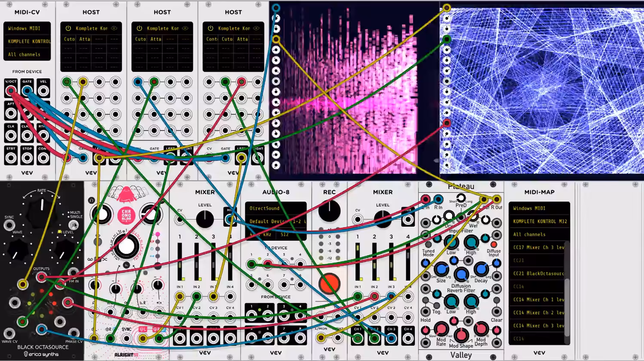Click the L/MON input jack on REC
The image size is (644, 361).
point(321,338)
